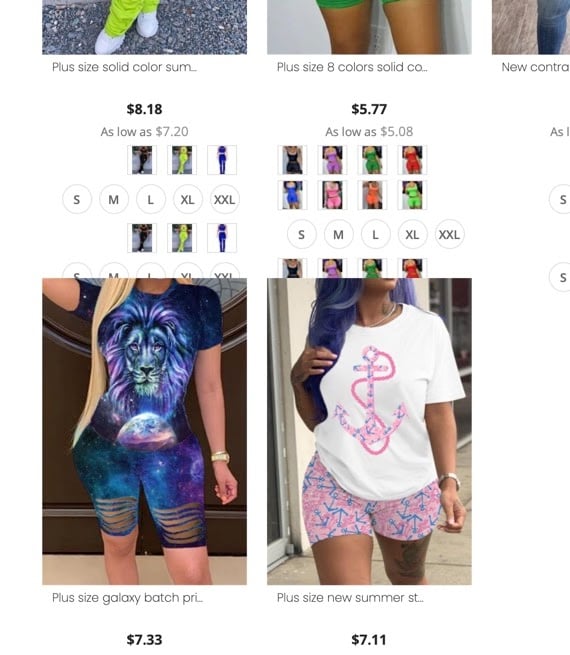Pick size M for the $5.77 product
Viewport: 570px width, 655px height.
tap(339, 235)
